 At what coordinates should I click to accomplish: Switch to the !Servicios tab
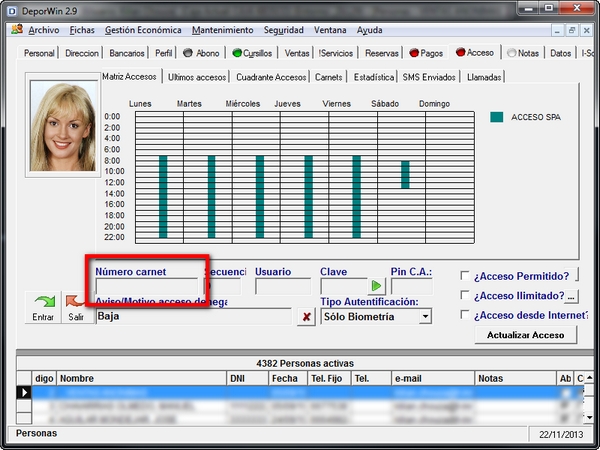(336, 53)
